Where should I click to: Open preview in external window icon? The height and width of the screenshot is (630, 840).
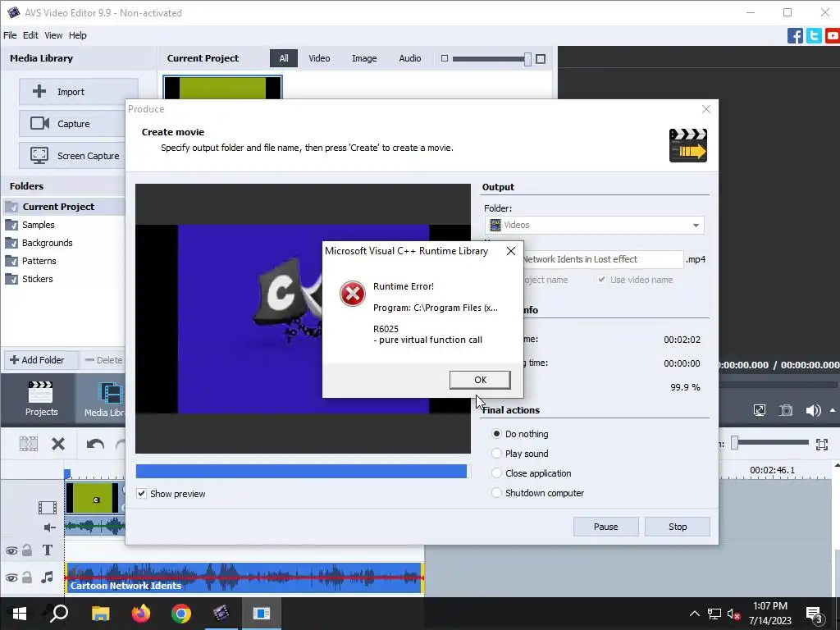759,410
